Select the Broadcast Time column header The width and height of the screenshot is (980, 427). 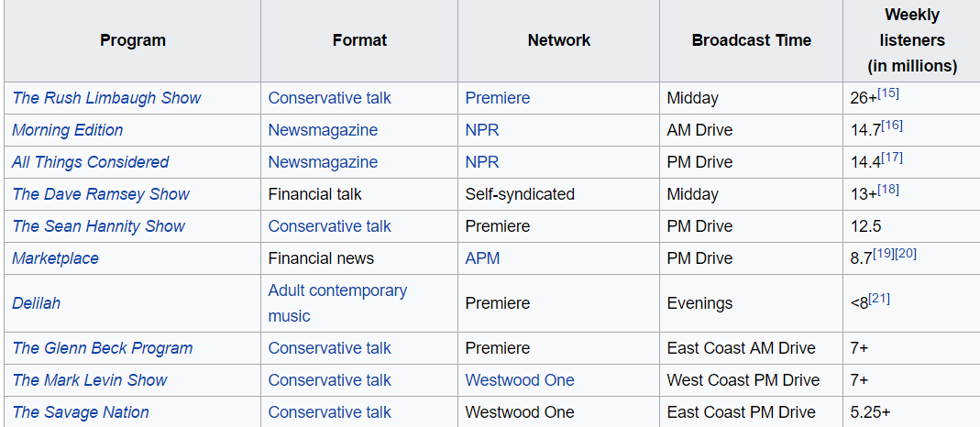751,40
